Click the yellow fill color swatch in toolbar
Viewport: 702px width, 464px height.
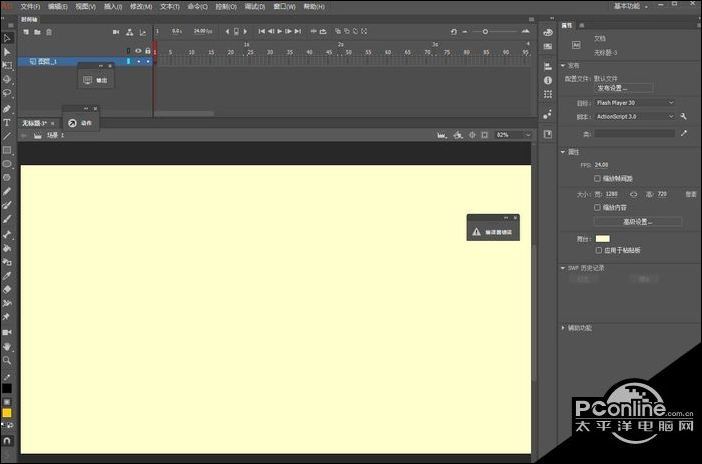7,413
